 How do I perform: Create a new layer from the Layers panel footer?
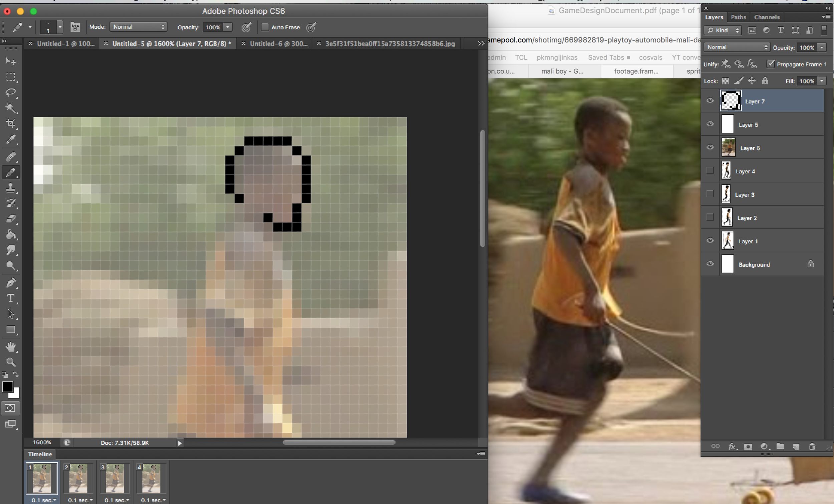pyautogui.click(x=796, y=446)
